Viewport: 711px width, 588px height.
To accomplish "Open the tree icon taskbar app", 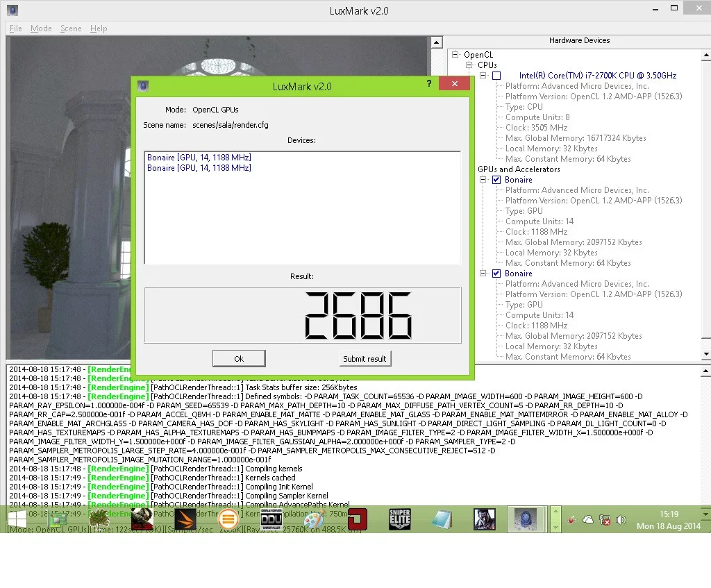I will click(x=99, y=519).
